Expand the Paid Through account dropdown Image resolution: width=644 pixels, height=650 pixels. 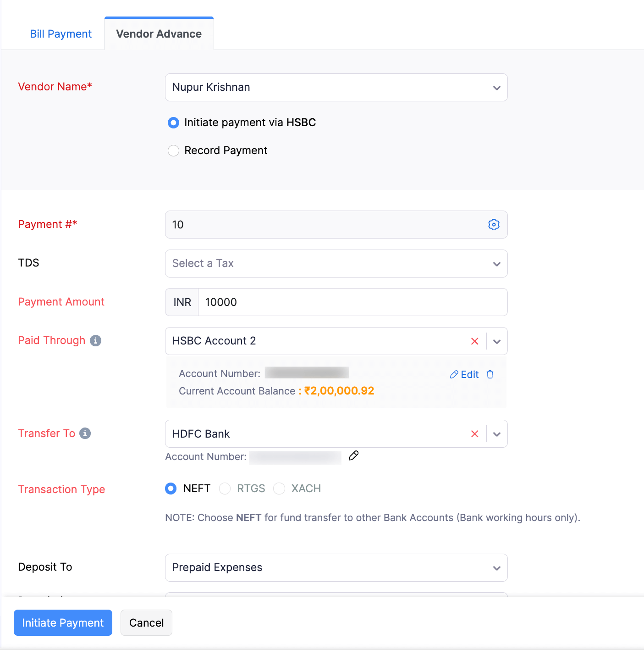(496, 341)
